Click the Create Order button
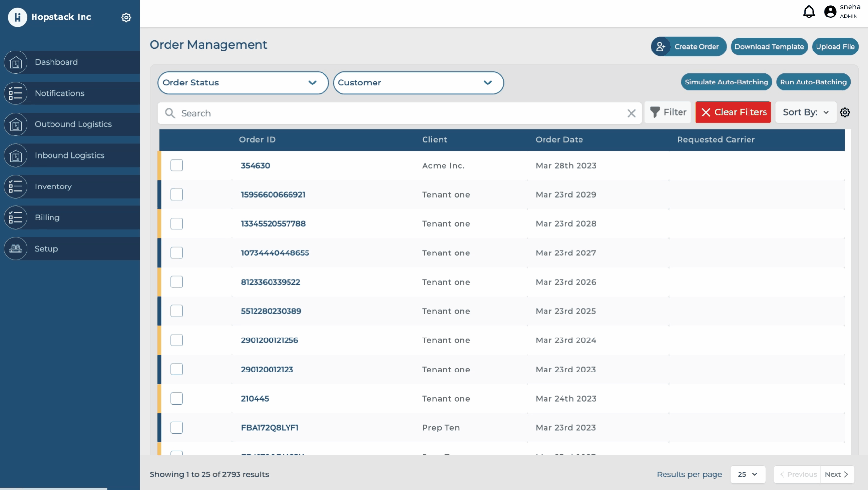Viewport: 868px width, 490px height. [688, 47]
